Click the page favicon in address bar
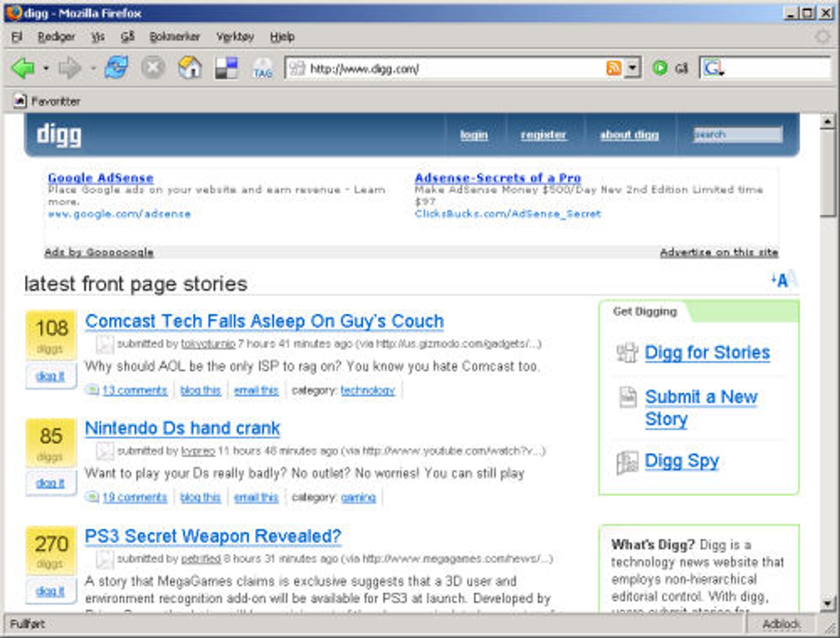Image resolution: width=840 pixels, height=638 pixels. point(297,68)
